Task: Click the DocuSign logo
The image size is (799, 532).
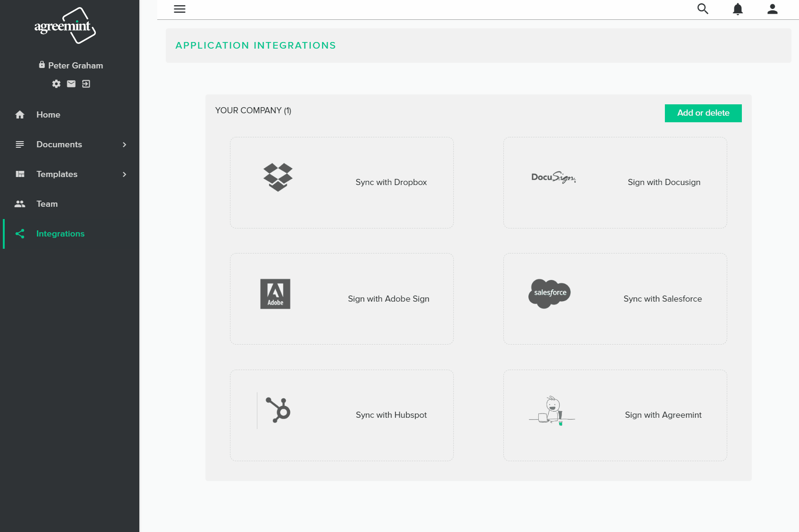Action: [554, 177]
